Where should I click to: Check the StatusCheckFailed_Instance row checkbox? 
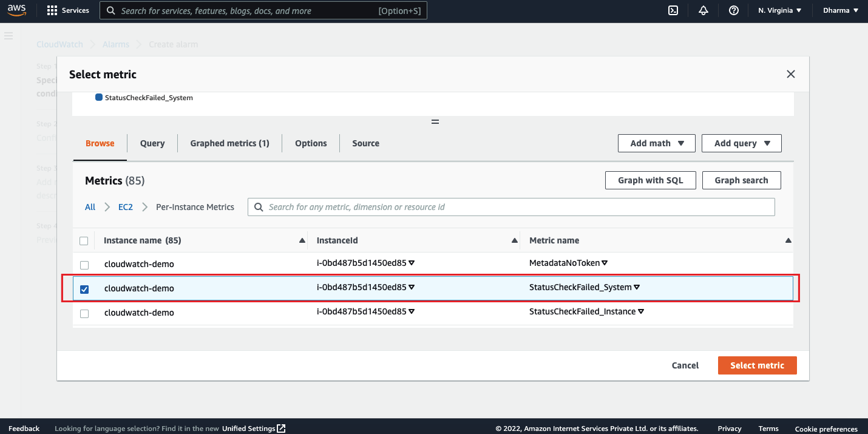(84, 314)
